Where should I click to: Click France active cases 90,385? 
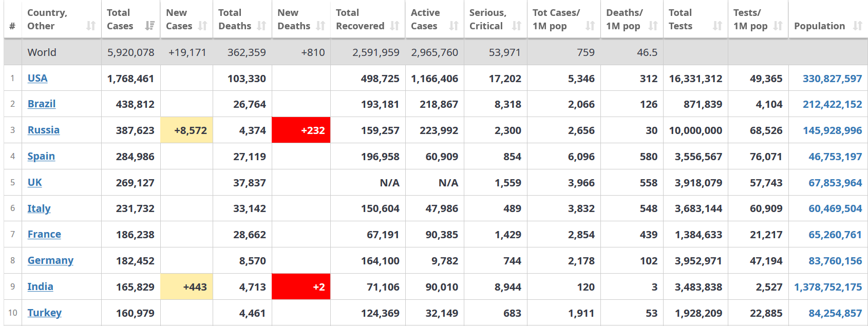tap(442, 235)
